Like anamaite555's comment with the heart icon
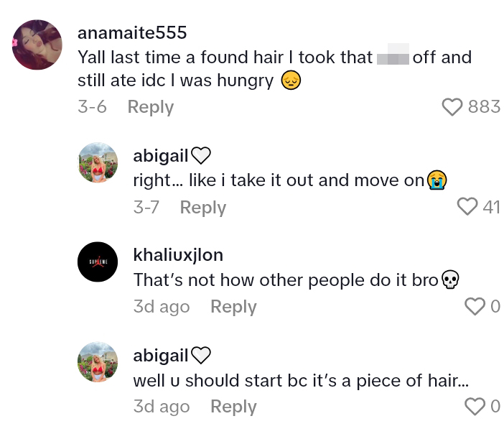 tap(452, 107)
